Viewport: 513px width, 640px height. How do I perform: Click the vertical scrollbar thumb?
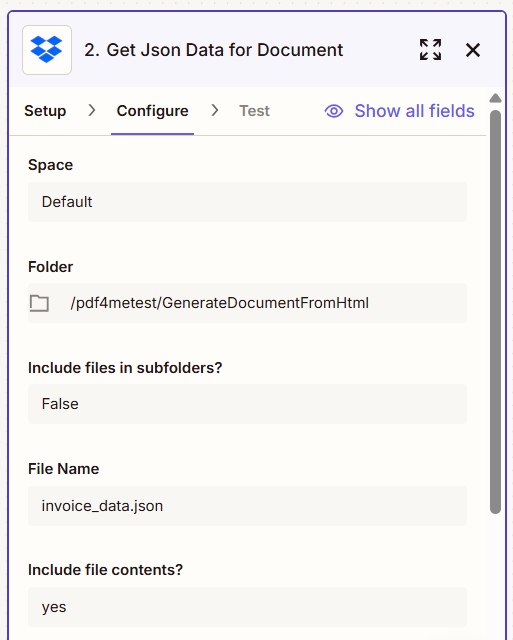point(495,312)
